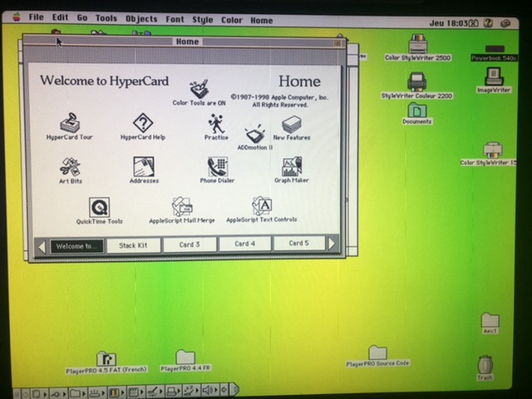Click the left arrow previous-card button
The image size is (532, 399).
coord(42,246)
